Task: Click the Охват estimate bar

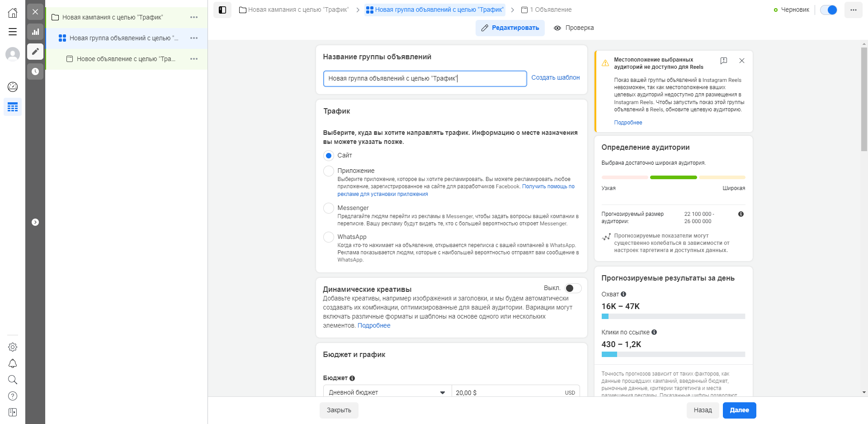Action: [673, 316]
